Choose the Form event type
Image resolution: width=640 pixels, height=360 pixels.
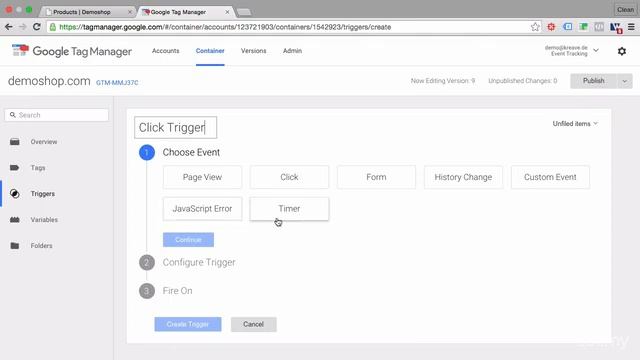point(376,177)
